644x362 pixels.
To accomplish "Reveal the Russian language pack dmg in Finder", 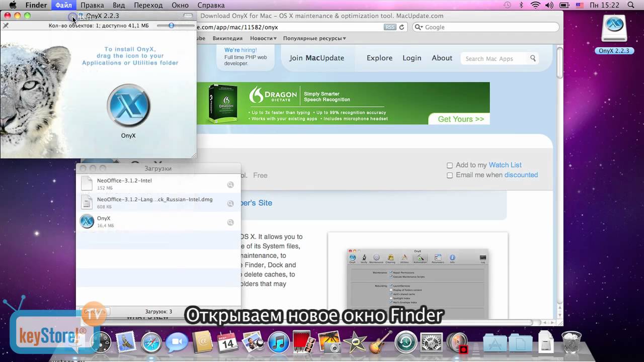I will pos(230,204).
